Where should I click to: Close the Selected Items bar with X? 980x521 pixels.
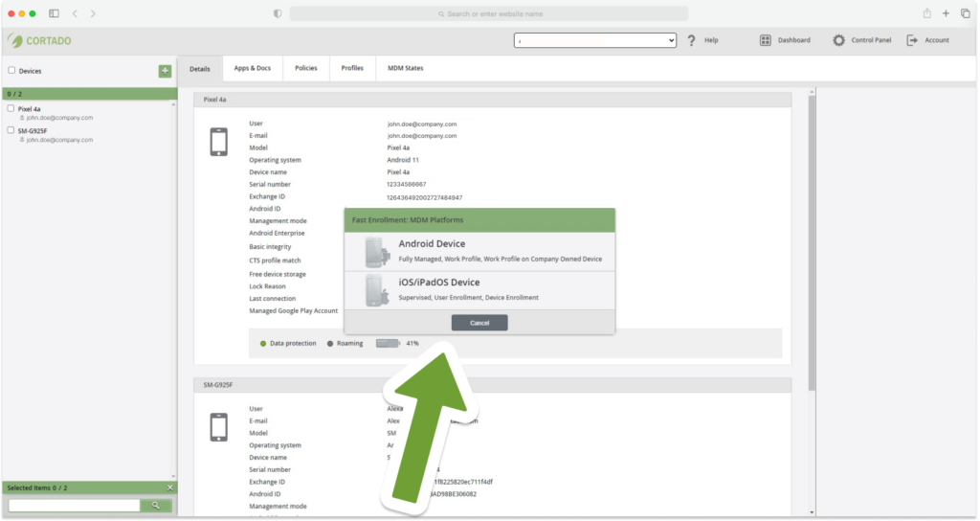pyautogui.click(x=170, y=487)
